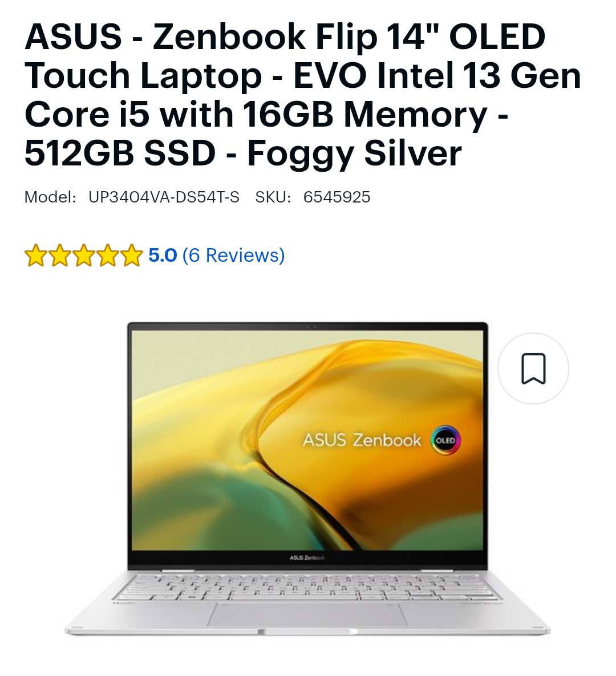Open the laptop product image
The width and height of the screenshot is (616, 676).
[x=307, y=479]
